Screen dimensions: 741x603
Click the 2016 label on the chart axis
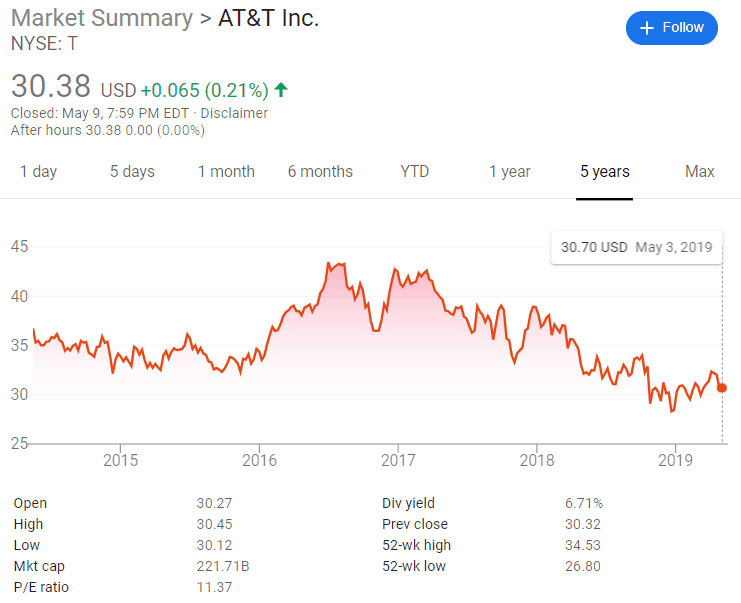click(x=259, y=461)
